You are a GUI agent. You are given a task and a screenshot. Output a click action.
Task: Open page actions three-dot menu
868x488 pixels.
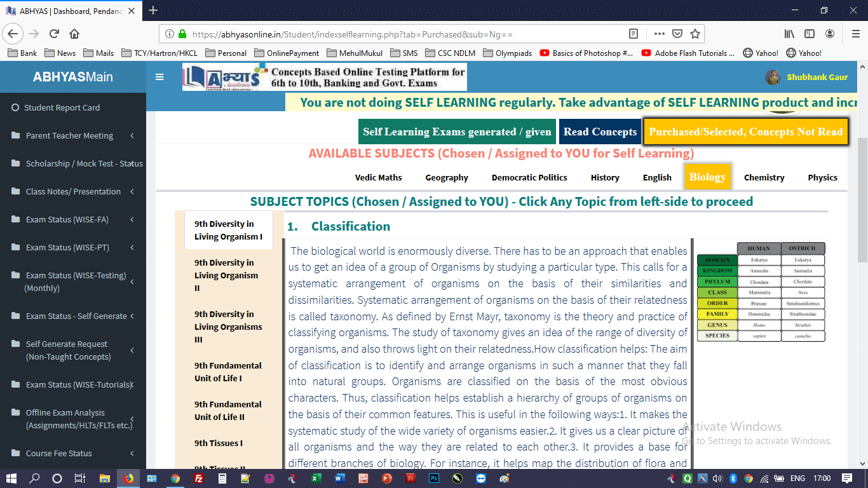click(x=660, y=34)
